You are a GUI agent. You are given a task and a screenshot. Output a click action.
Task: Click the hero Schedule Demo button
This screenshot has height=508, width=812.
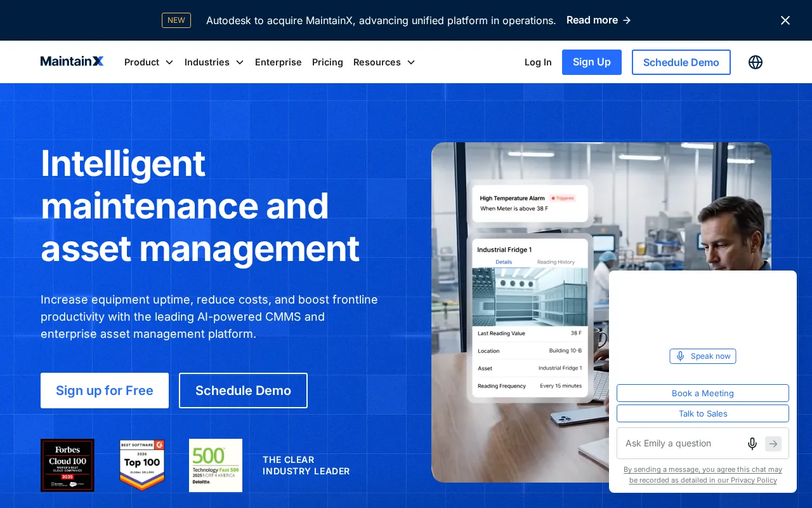pos(243,391)
